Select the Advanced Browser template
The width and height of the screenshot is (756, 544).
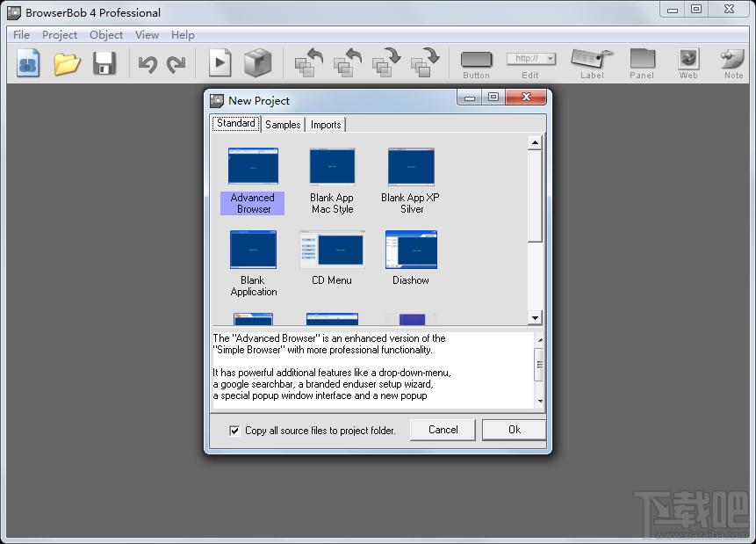pyautogui.click(x=253, y=181)
